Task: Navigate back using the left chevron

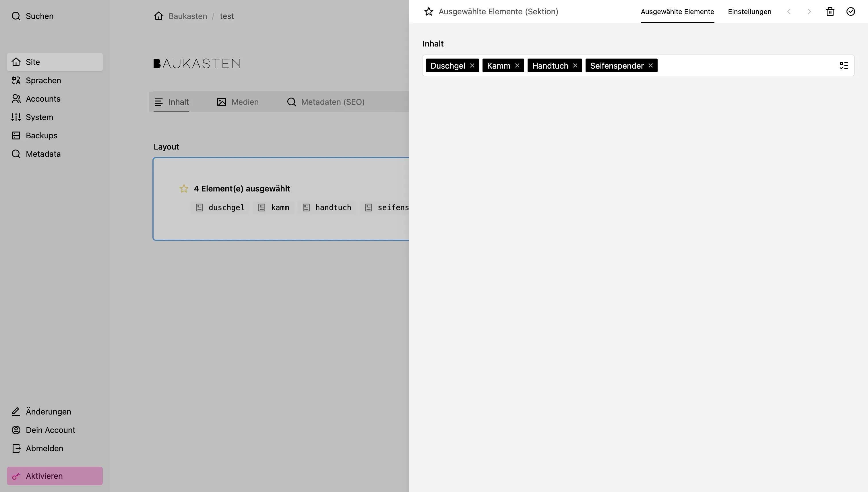Action: coord(789,11)
